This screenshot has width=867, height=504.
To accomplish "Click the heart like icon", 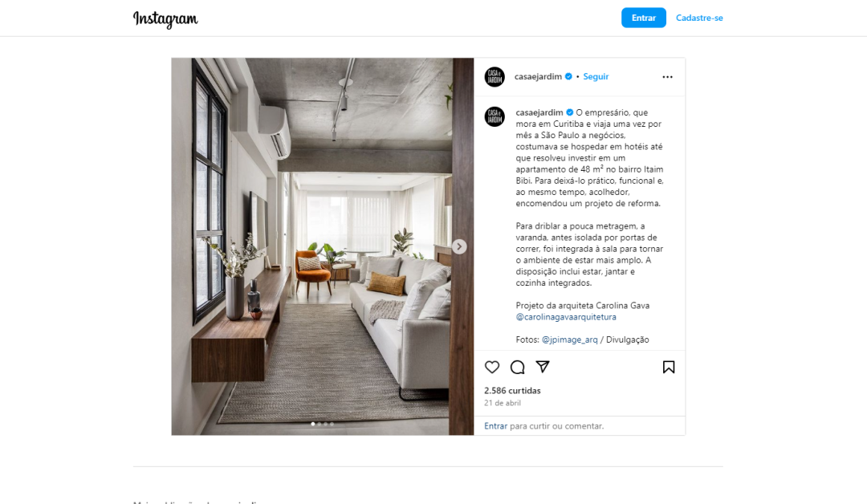I will click(492, 367).
